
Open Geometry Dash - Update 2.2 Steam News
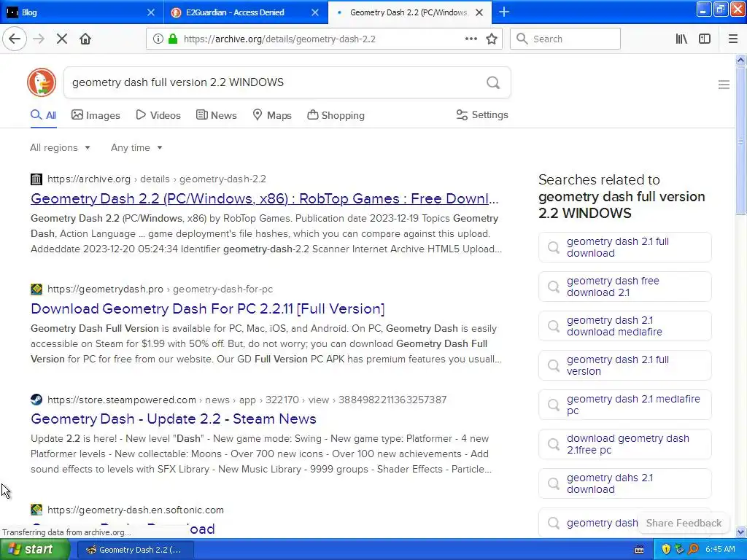pos(174,419)
